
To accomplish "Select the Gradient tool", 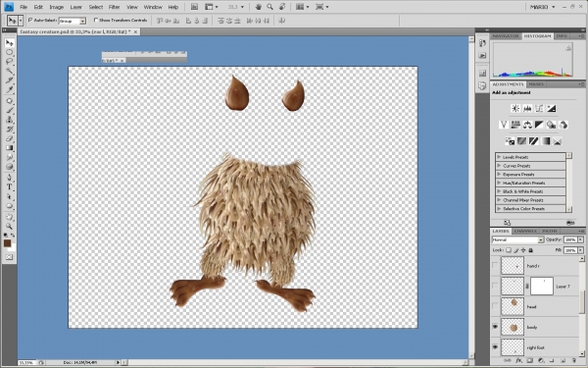I will [9, 148].
